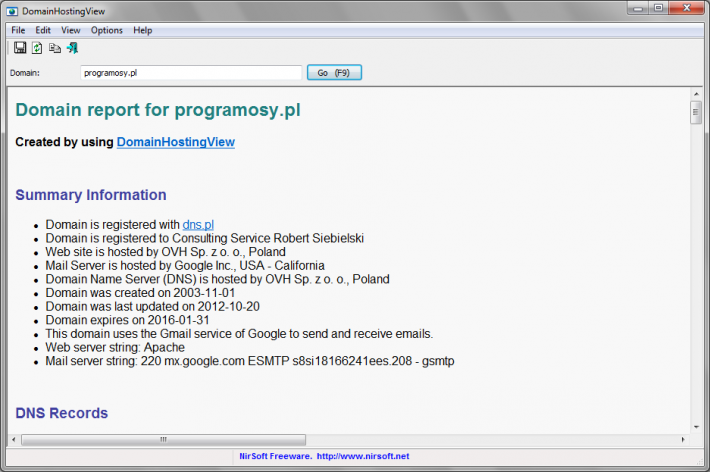
Task: Click the horizontal scrollbar right arrow
Action: click(x=683, y=439)
